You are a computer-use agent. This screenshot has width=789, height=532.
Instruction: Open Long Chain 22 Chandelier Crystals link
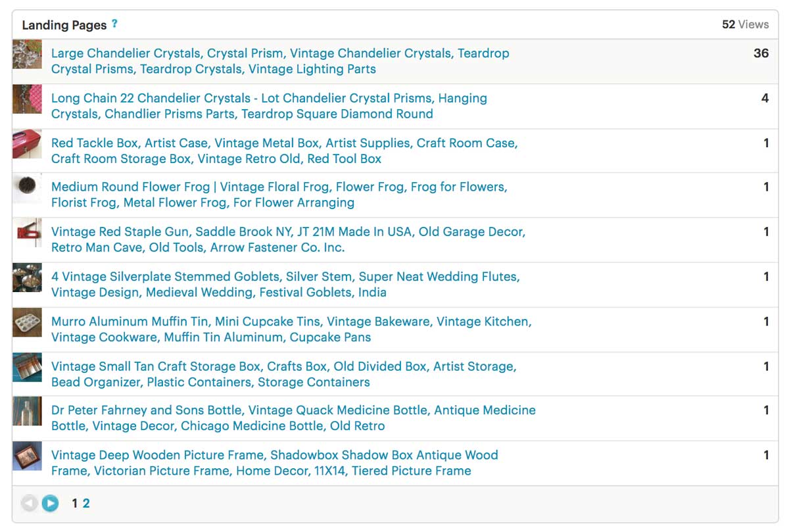[270, 106]
